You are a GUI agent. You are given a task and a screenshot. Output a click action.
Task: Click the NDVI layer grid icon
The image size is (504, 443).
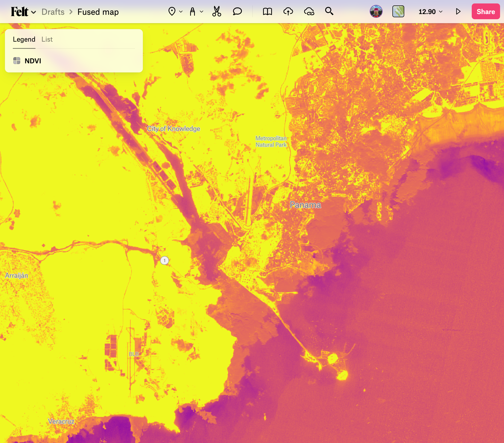(17, 61)
